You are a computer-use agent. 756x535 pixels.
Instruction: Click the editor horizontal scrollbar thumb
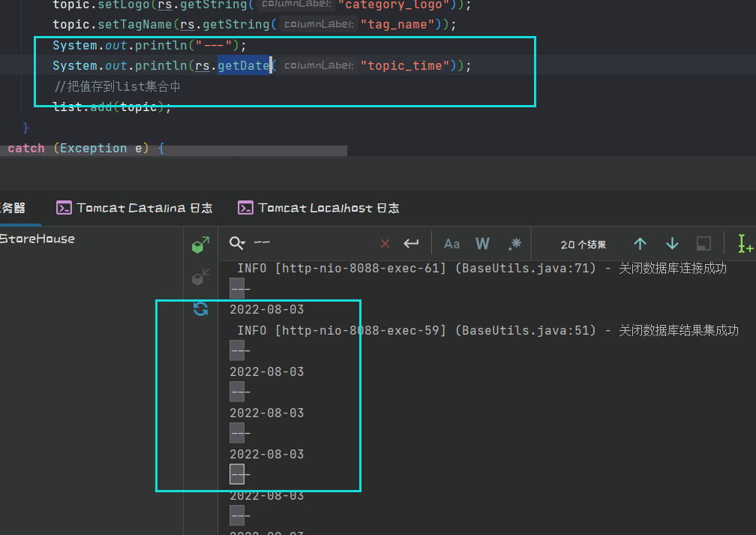pyautogui.click(x=173, y=151)
